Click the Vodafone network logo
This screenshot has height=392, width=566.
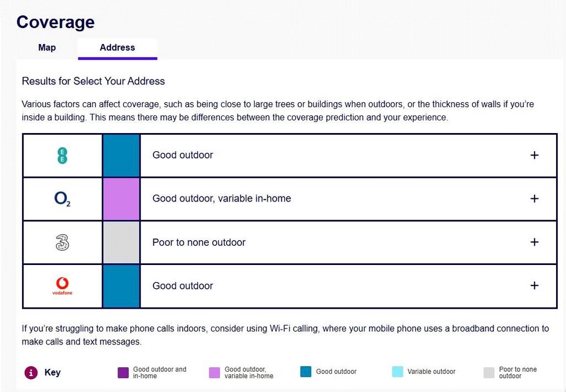[x=62, y=286]
